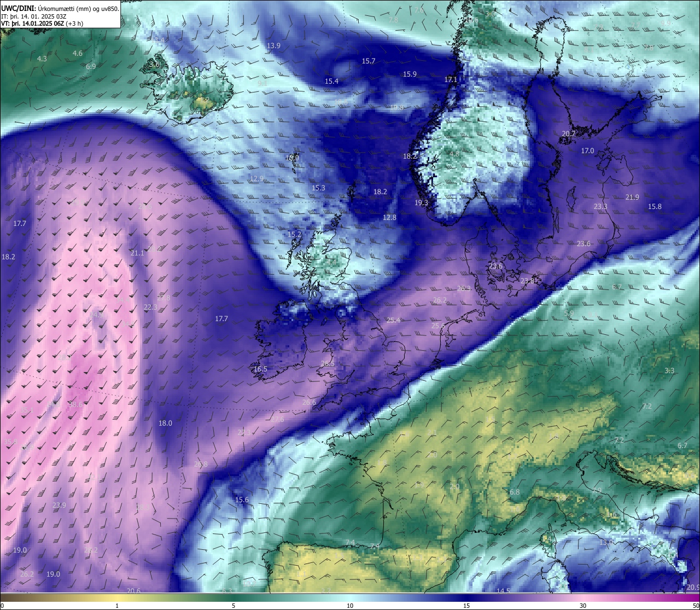The height and width of the screenshot is (610, 700).
Task: Click the map value '6.8'
Action: tap(515, 492)
